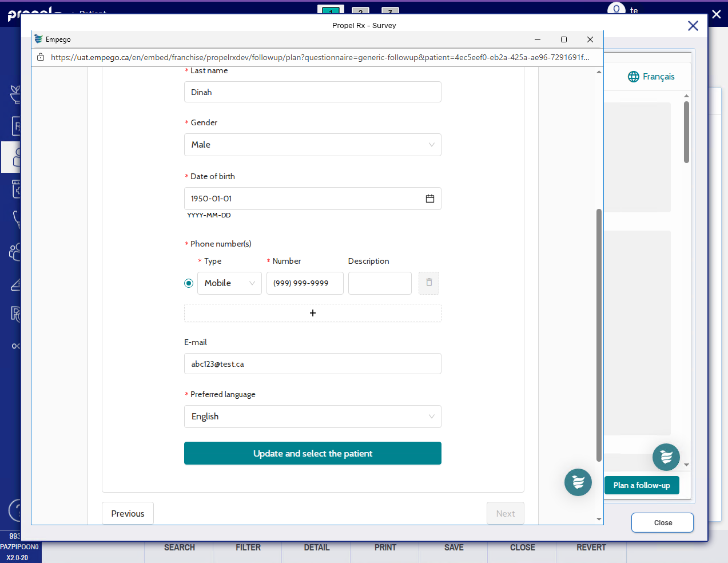Go back with the Previous button

(128, 513)
